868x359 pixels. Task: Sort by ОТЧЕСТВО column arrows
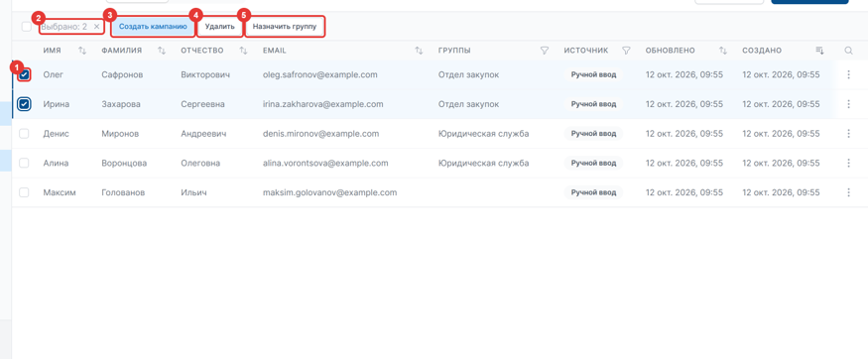coord(243,51)
